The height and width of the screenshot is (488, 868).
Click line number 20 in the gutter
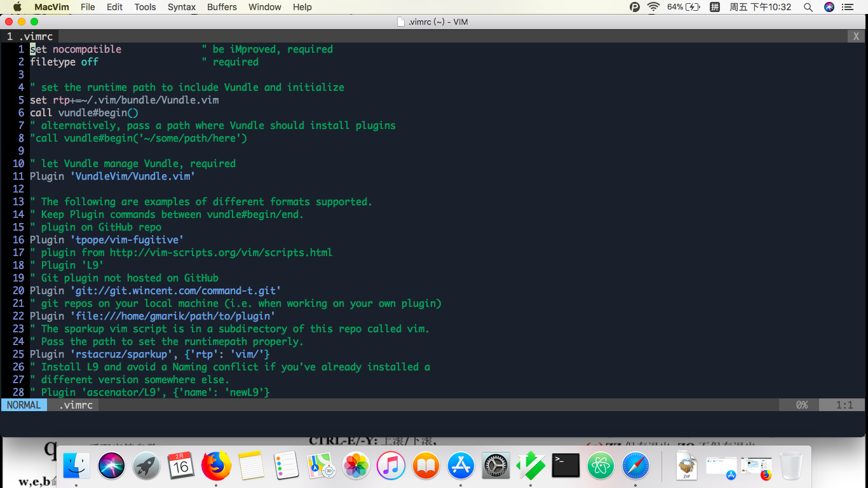(x=18, y=290)
